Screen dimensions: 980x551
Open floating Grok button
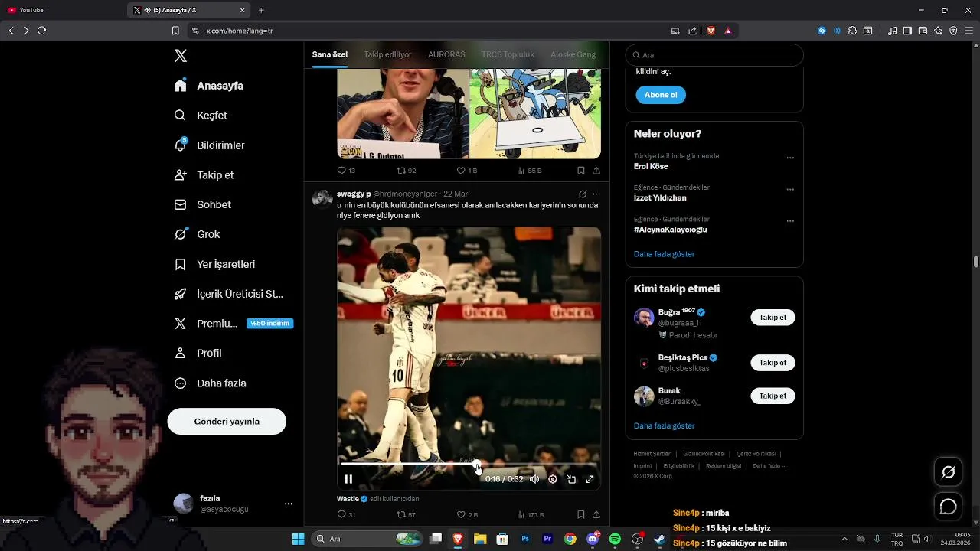tap(948, 472)
